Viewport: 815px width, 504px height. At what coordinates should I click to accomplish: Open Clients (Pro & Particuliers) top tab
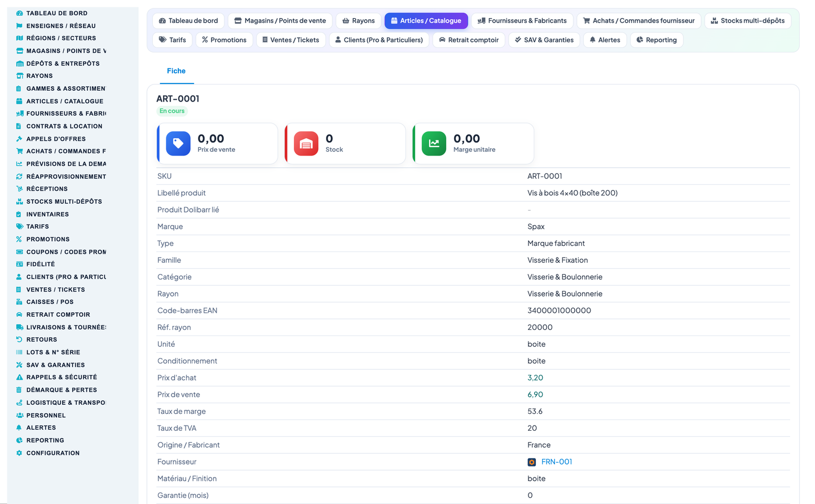click(x=379, y=40)
